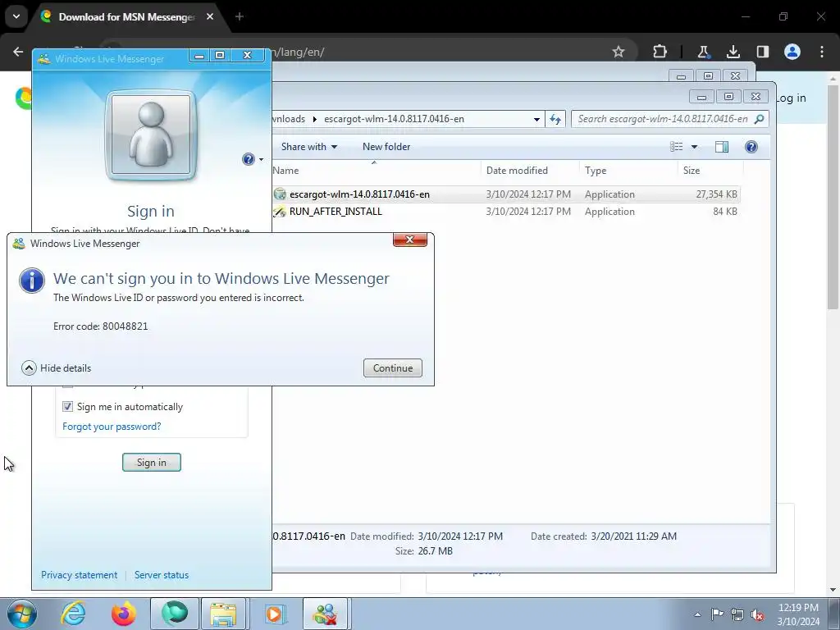The image size is (840, 630).
Task: Open Chrome extensions puzzle icon
Action: click(x=660, y=52)
